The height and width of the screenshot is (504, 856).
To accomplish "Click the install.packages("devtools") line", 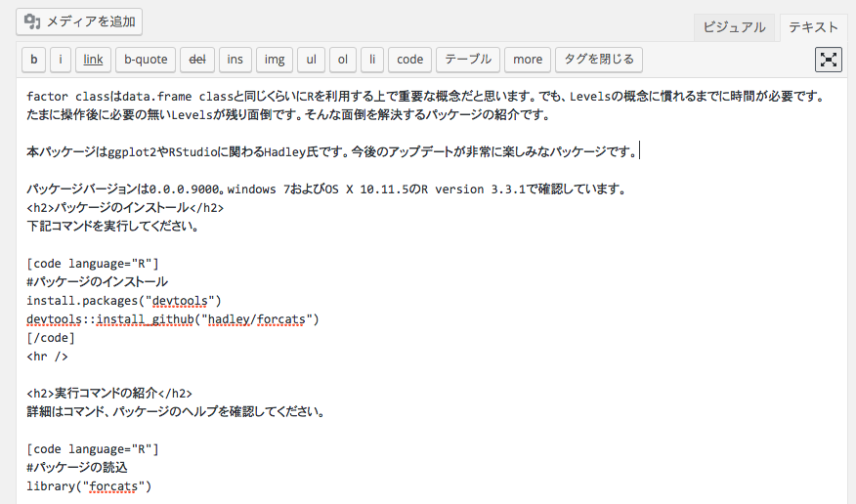I will pos(124,301).
